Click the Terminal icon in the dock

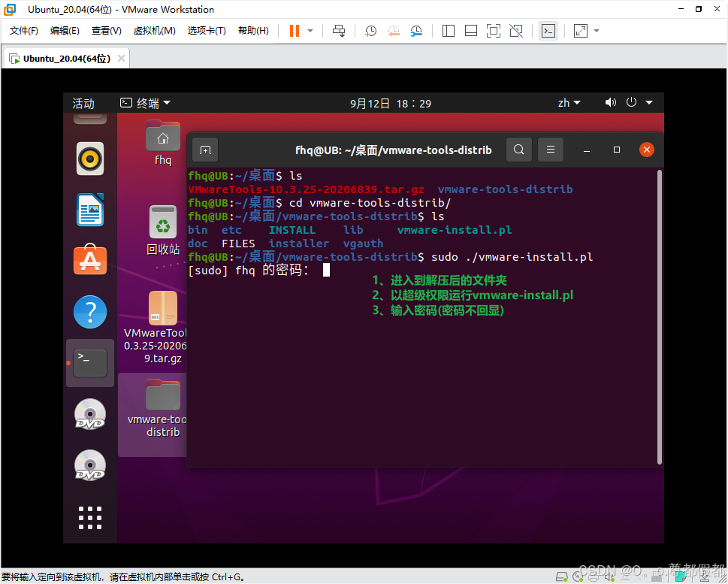coord(90,363)
